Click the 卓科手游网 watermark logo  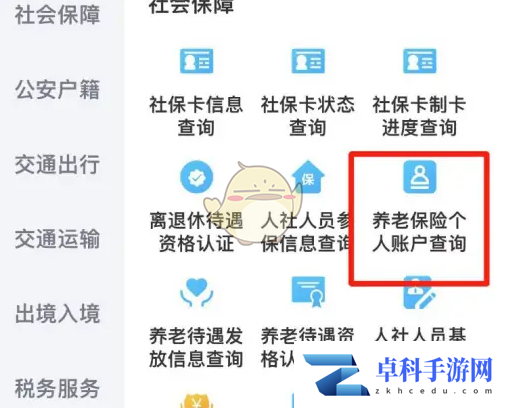coord(398,375)
